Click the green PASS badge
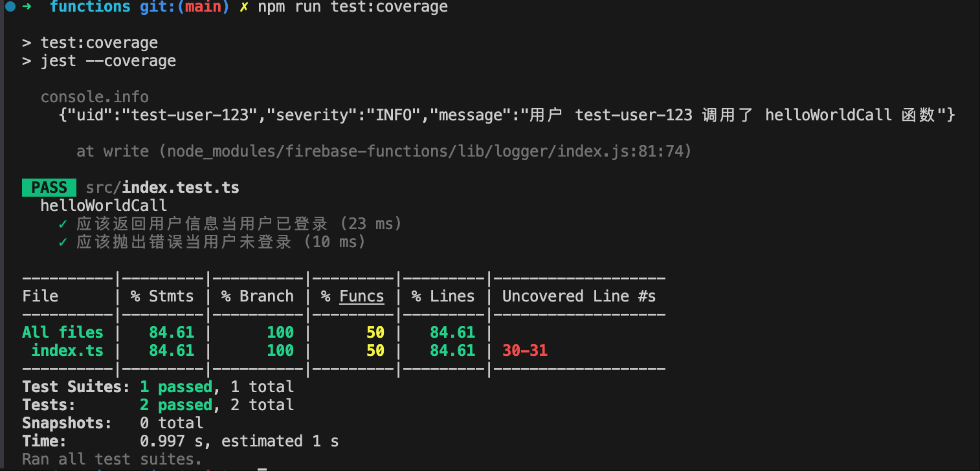This screenshot has height=471, width=980. [x=49, y=188]
